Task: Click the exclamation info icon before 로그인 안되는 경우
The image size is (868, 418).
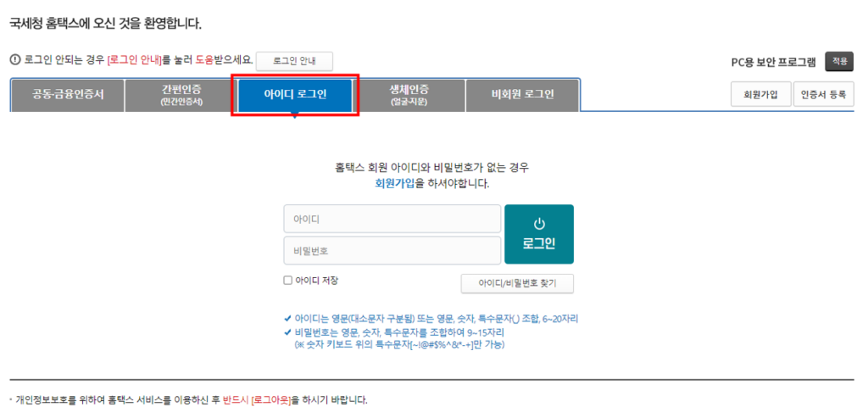Action: coord(15,60)
